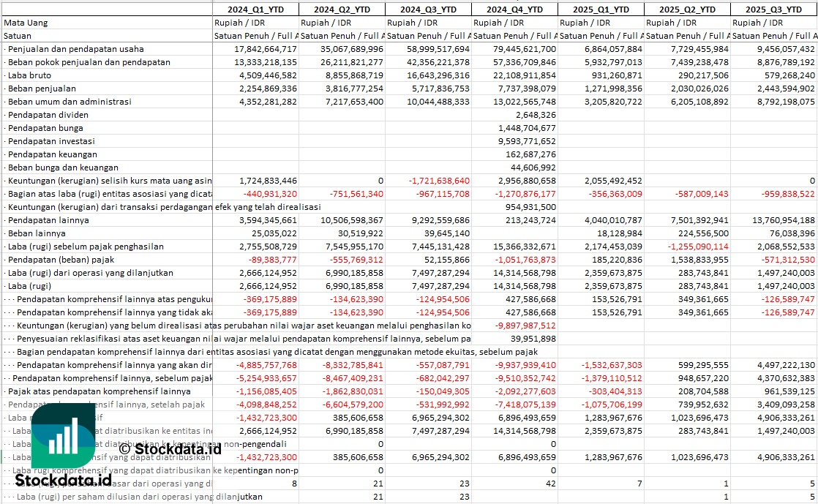Image resolution: width=818 pixels, height=504 pixels.
Task: Click negative value -4,885,757,768
Action: (x=266, y=365)
